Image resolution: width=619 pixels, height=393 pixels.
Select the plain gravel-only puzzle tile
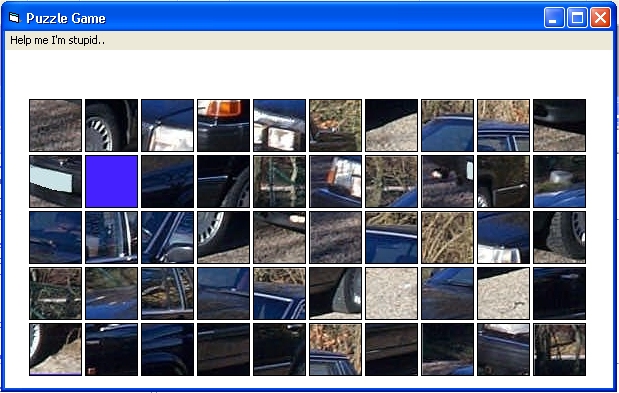391,294
